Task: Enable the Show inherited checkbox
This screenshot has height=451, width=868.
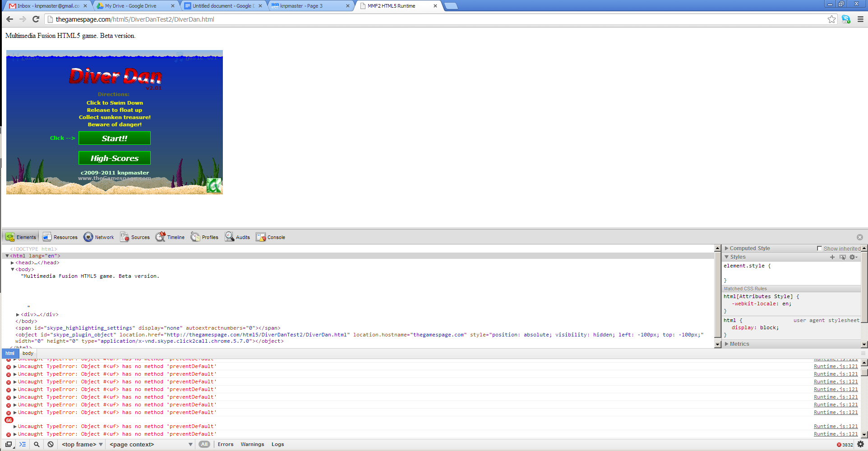Action: 819,249
